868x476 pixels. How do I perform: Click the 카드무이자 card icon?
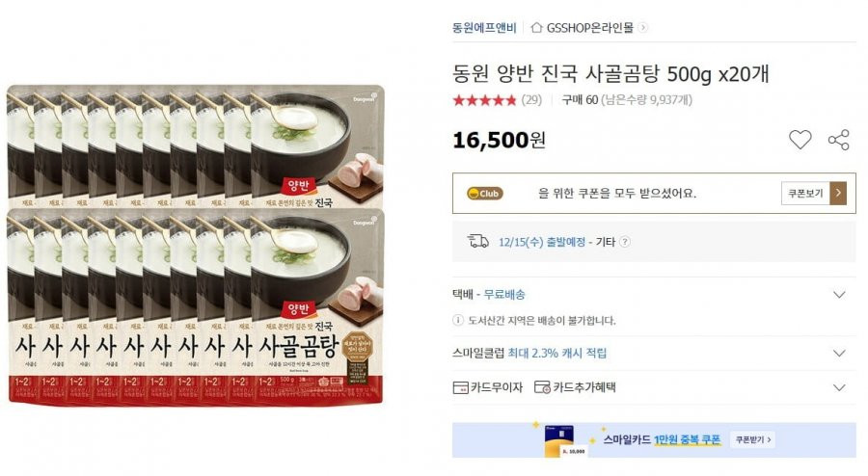coord(460,387)
